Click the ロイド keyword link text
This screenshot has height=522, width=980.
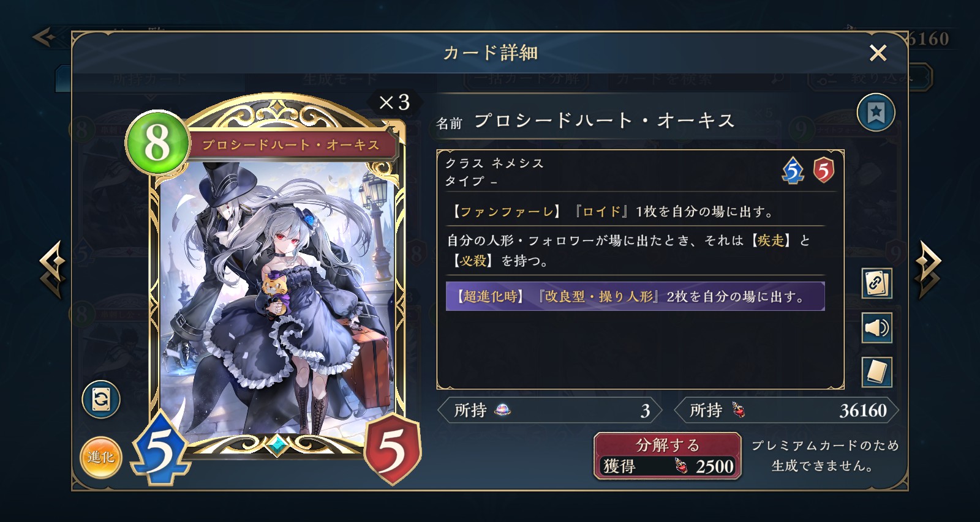point(601,212)
